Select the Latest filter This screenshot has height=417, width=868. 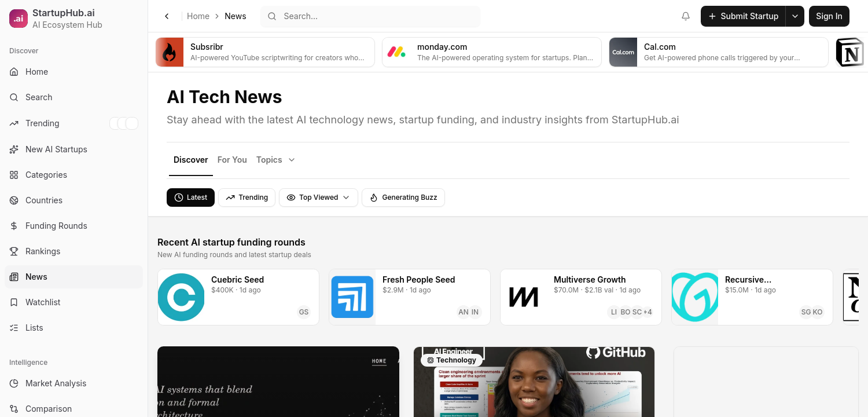tap(191, 197)
